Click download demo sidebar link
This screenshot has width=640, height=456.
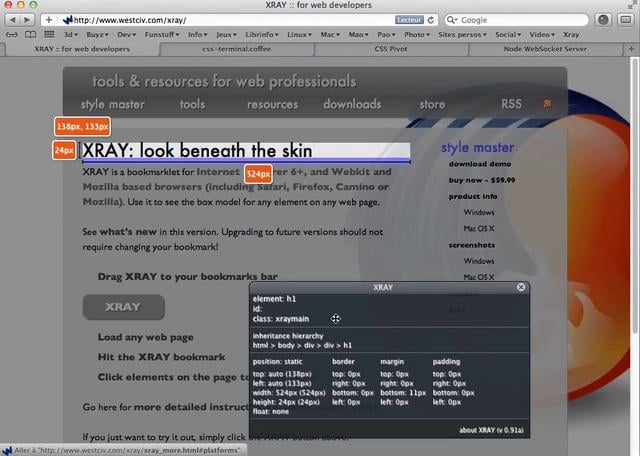point(480,164)
